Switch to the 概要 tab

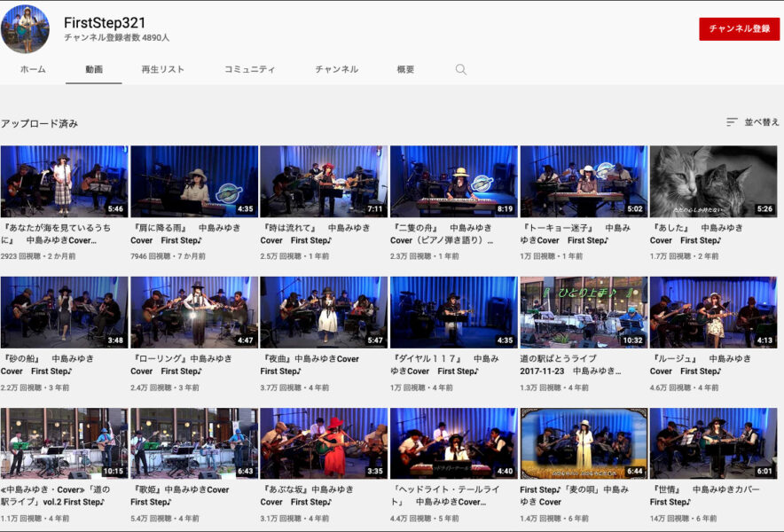click(405, 69)
